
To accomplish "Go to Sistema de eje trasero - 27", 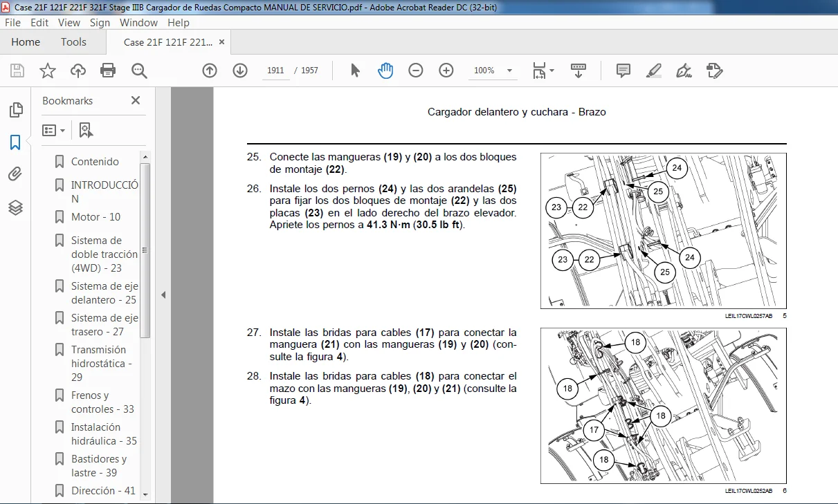I will pyautogui.click(x=104, y=325).
